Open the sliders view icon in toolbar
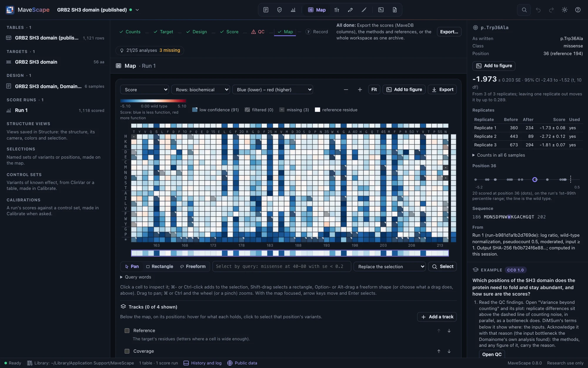This screenshot has height=368, width=588. [x=337, y=10]
